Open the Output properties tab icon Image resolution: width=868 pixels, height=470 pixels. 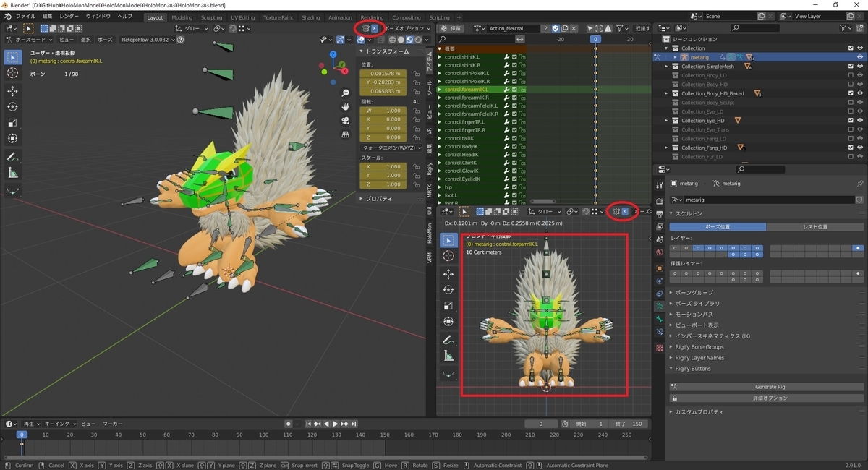pos(659,214)
